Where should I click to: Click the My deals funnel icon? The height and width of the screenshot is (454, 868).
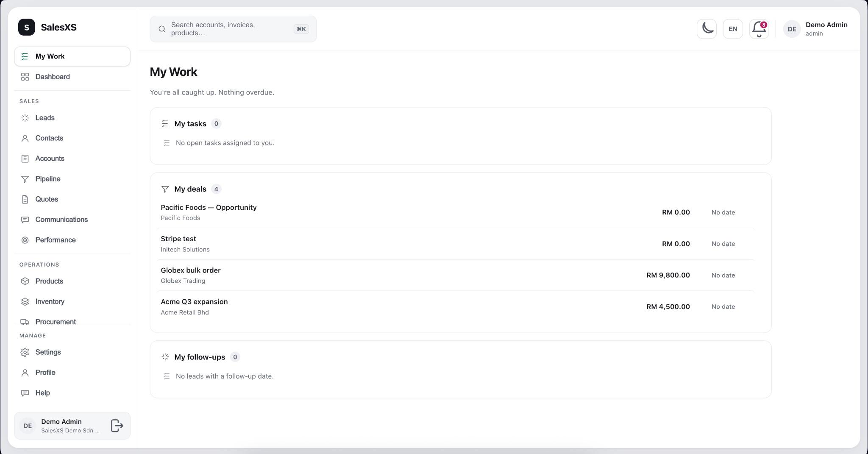(x=165, y=189)
